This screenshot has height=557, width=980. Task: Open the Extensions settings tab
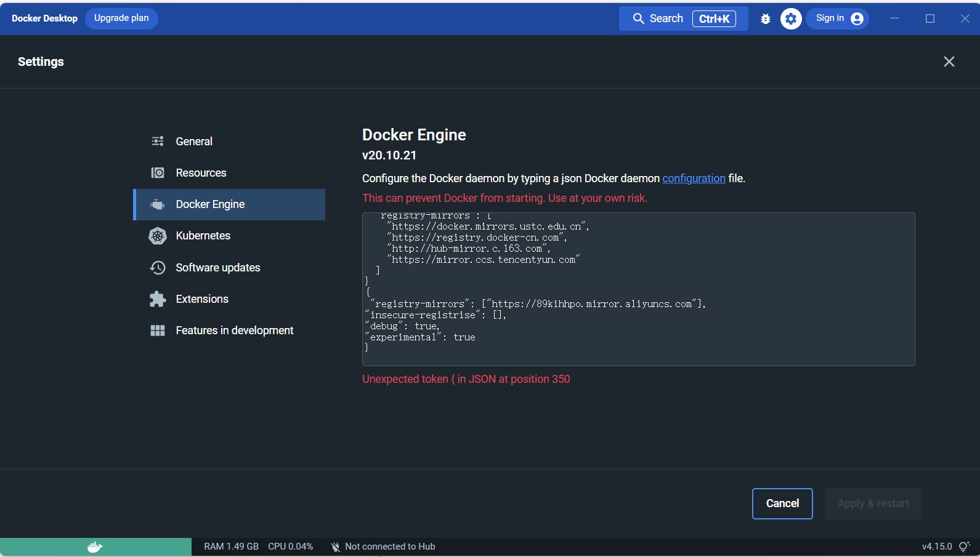tap(229, 299)
